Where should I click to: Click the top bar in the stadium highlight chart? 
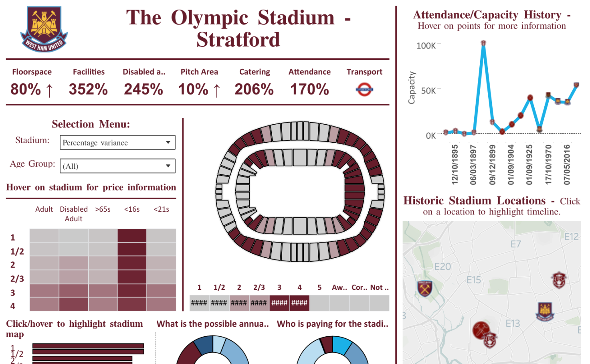pyautogui.click(x=88, y=346)
